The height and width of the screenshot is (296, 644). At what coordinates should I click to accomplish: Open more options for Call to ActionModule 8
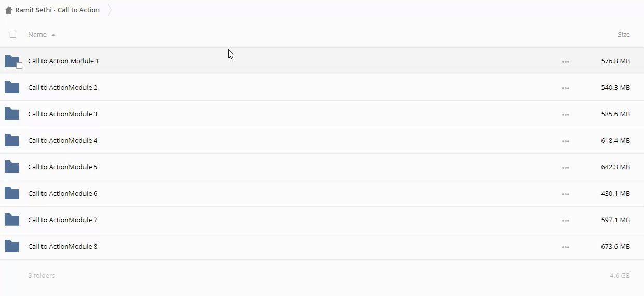tap(565, 247)
